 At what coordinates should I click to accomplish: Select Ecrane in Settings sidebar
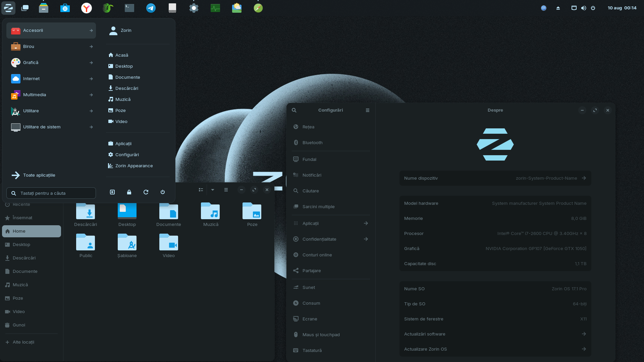[x=331, y=319]
